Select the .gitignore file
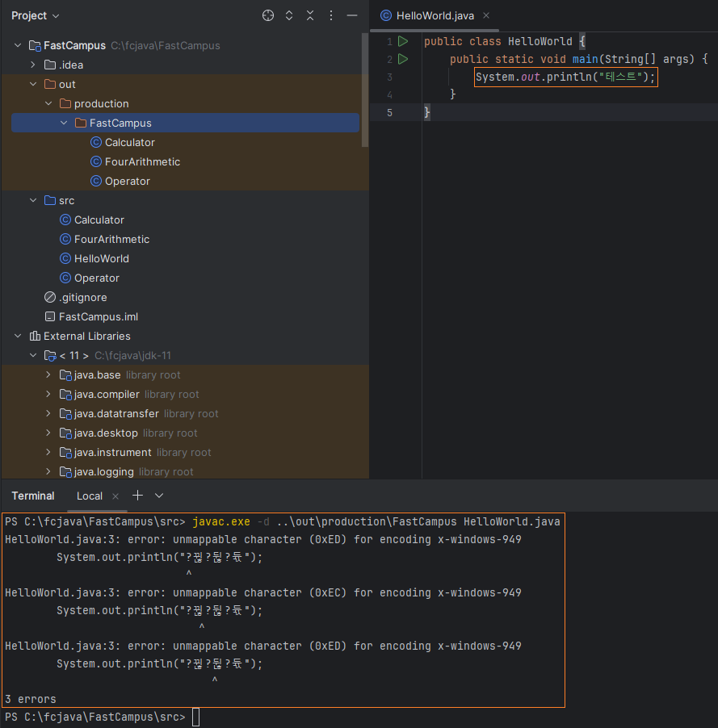 coord(75,297)
